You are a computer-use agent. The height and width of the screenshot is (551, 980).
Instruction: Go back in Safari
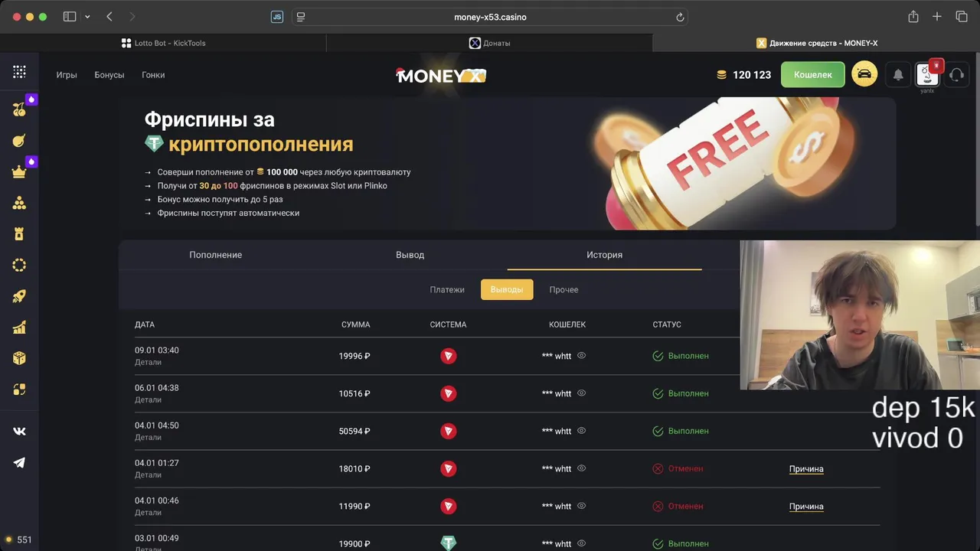109,17
